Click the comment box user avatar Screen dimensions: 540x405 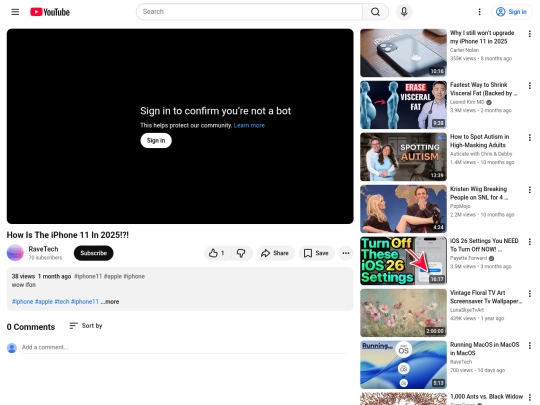click(x=12, y=348)
